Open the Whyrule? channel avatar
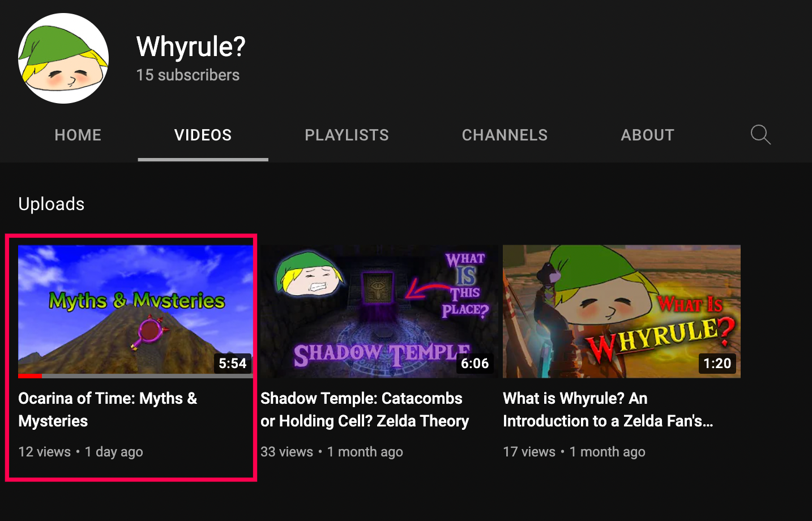 (x=63, y=58)
